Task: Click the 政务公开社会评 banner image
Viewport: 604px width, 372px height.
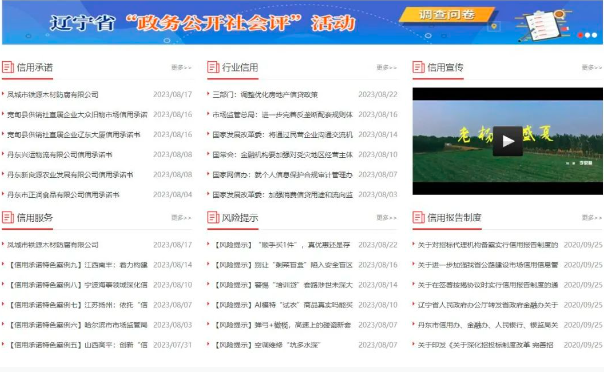Action: click(302, 22)
